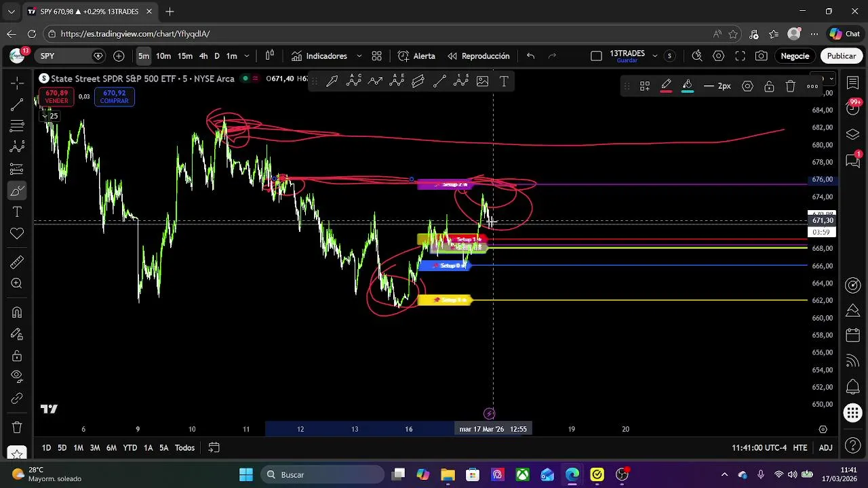Select the ruler measure tool
Viewport: 868px width, 488px height.
17,262
